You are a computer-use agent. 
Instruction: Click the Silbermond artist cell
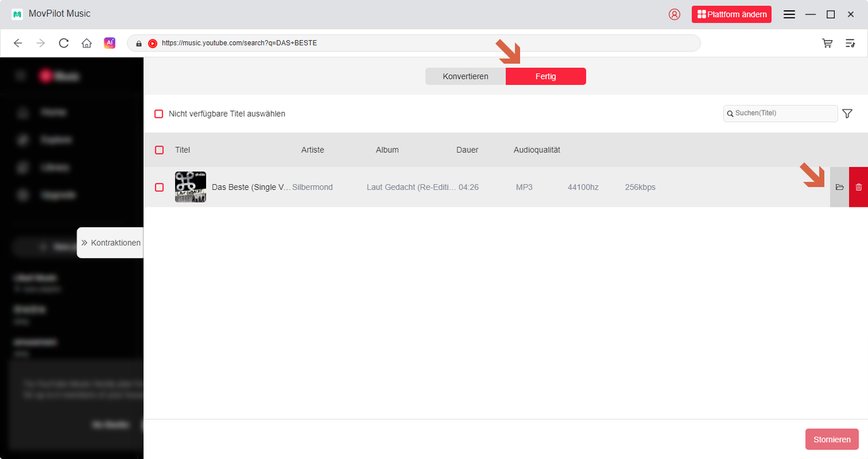(313, 187)
